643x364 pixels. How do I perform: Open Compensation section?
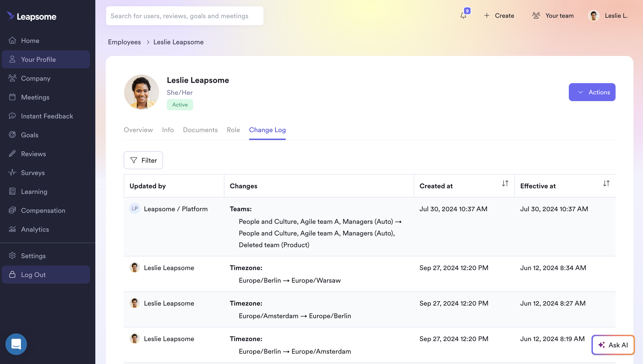click(46, 210)
